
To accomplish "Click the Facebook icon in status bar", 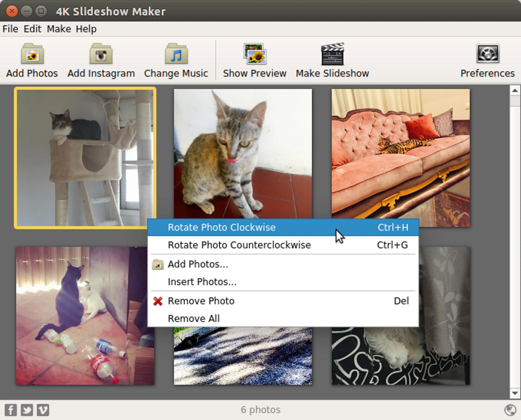I will [11, 410].
